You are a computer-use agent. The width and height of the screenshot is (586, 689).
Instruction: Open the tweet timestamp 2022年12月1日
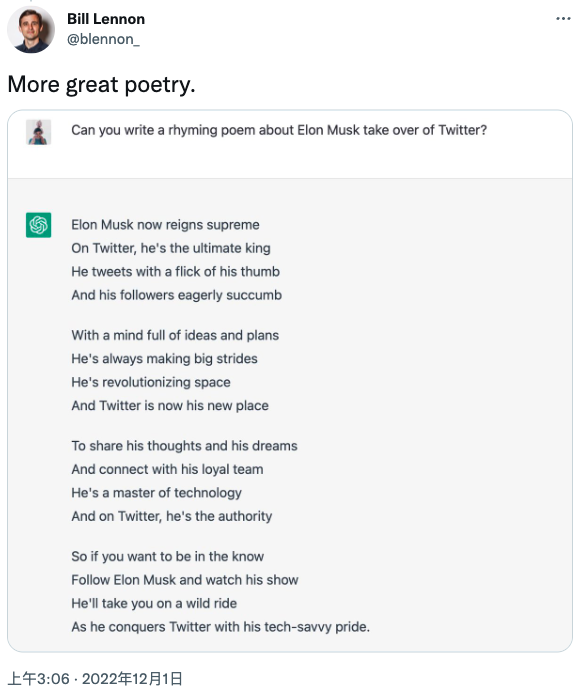[x=132, y=678]
